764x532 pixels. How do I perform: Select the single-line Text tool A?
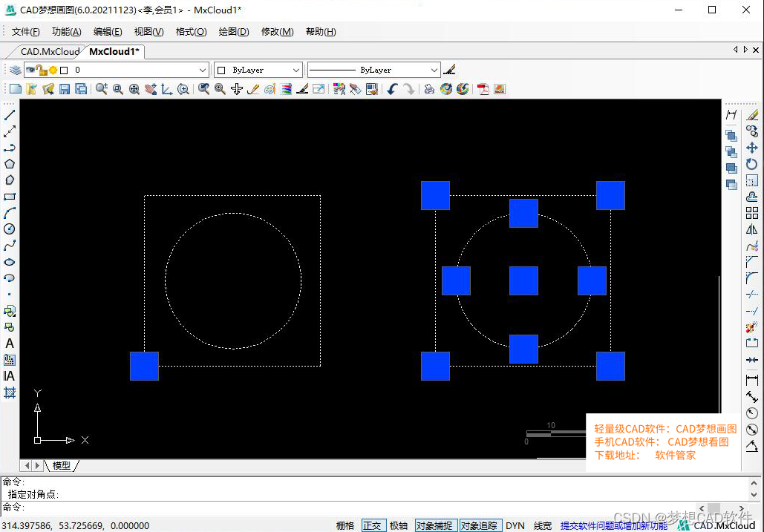pyautogui.click(x=9, y=344)
